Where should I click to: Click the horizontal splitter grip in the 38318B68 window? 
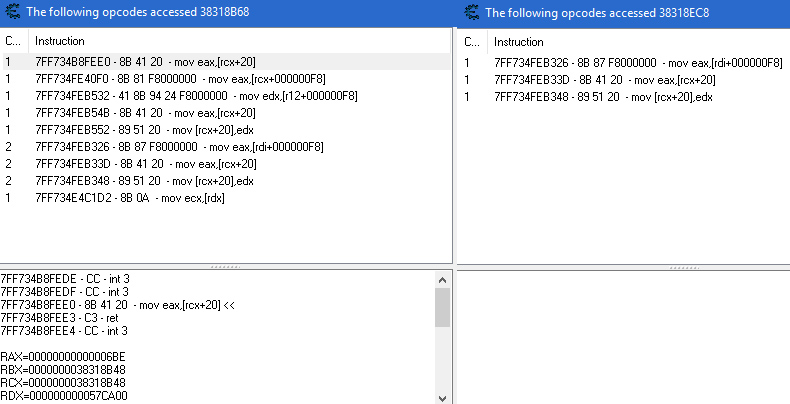pos(226,268)
